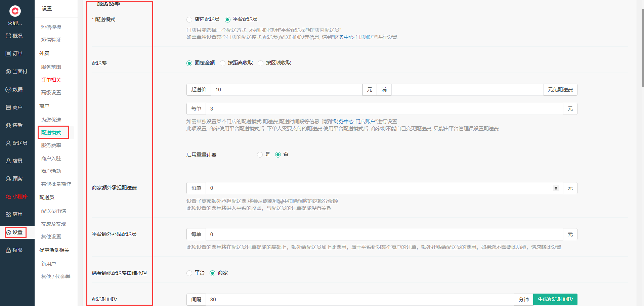The height and width of the screenshot is (306, 644).
Task: Open 订单相关 in the settings submenu
Action: click(x=51, y=80)
